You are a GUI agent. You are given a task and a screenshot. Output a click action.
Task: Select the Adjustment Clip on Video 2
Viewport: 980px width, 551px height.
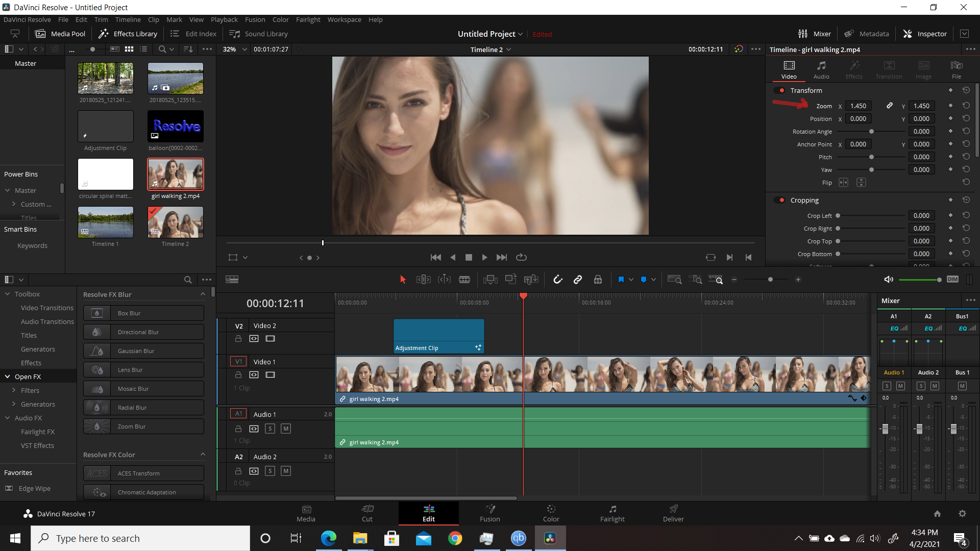click(x=438, y=336)
